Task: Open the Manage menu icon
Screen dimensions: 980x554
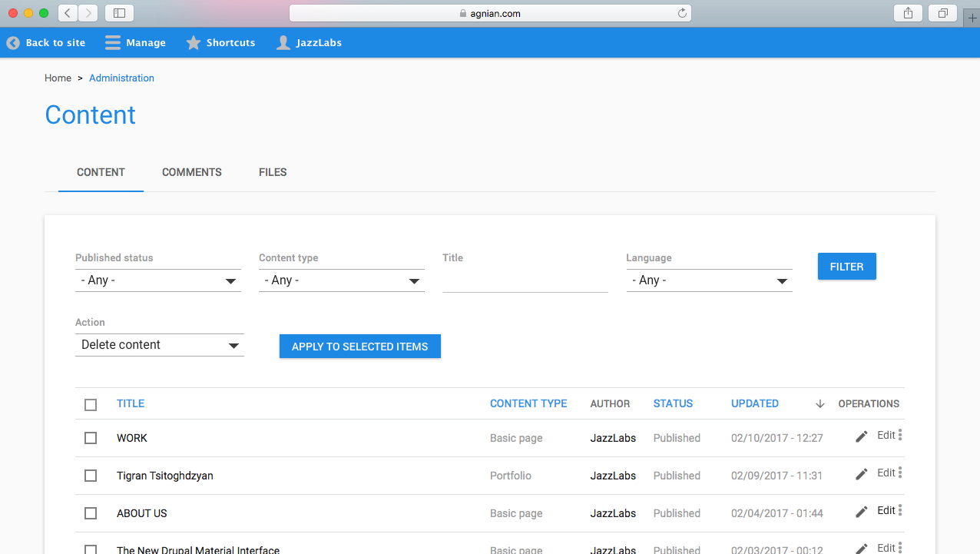Action: point(111,42)
